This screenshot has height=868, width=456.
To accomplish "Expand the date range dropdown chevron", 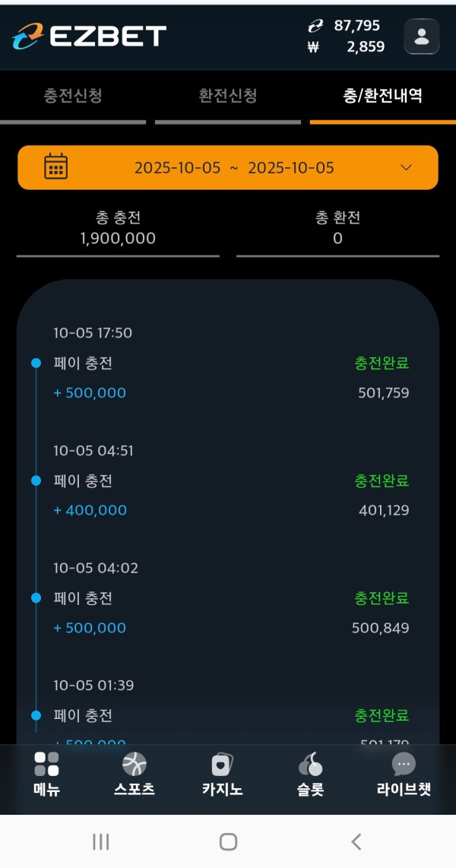I will point(407,167).
